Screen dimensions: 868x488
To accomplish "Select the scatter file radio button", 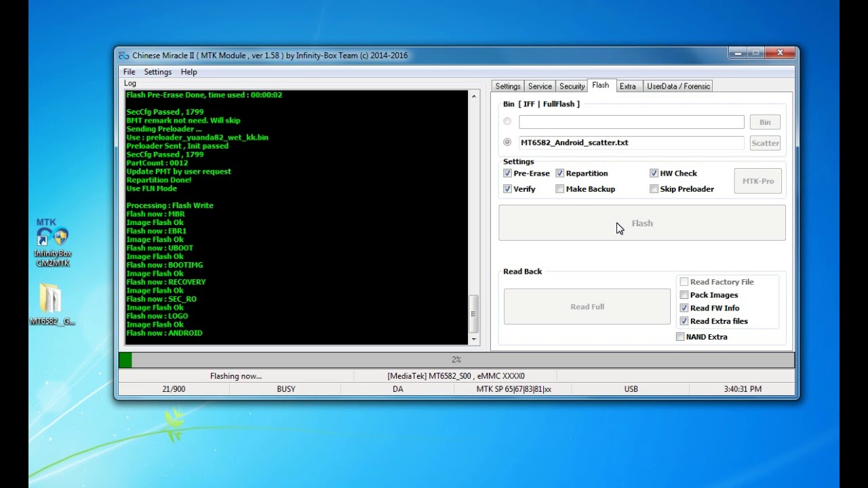I will pyautogui.click(x=507, y=142).
